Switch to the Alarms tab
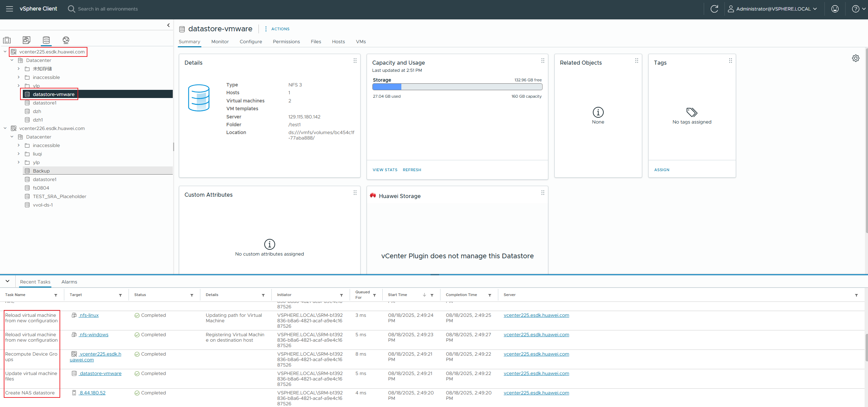The image size is (868, 407). click(69, 282)
